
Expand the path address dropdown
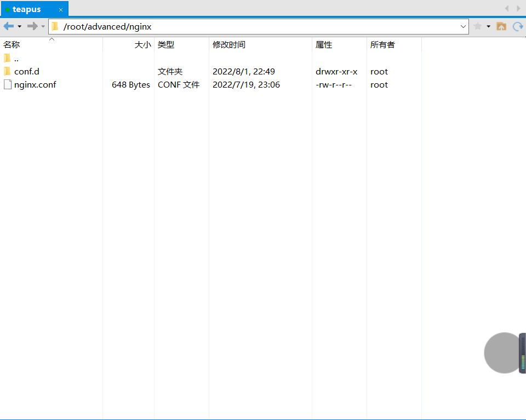click(463, 26)
